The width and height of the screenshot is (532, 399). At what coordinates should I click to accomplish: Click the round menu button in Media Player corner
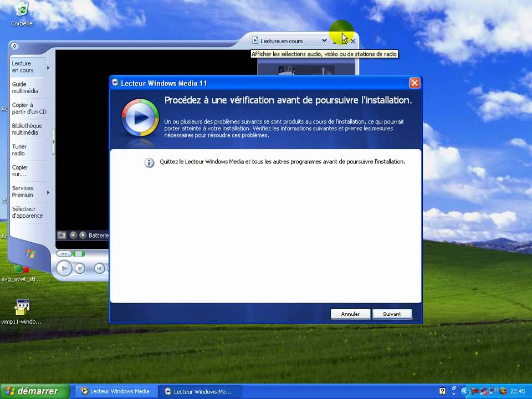[14, 46]
